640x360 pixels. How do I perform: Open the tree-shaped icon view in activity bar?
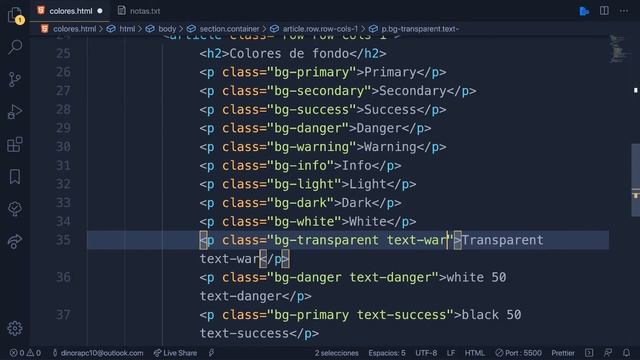pyautogui.click(x=15, y=209)
